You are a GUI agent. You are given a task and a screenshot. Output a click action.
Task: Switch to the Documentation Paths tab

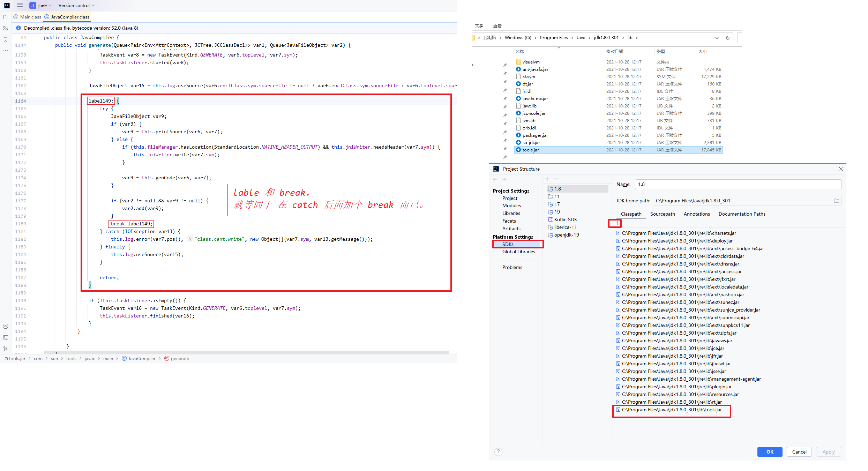pos(742,214)
